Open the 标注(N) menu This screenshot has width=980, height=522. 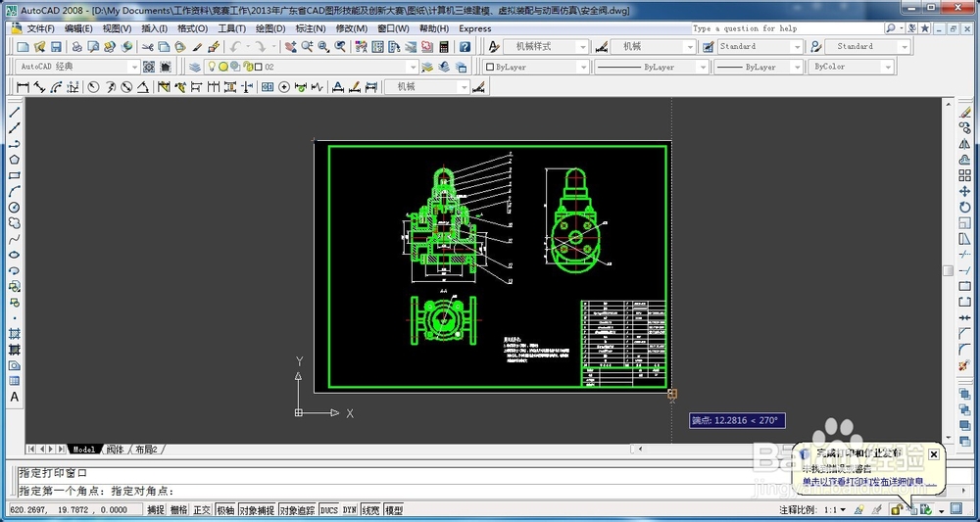(311, 28)
